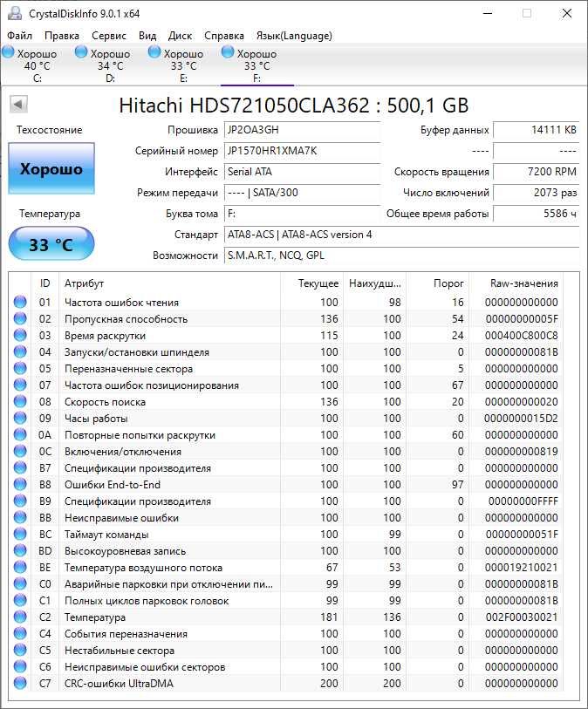Click the status icon for attribute C6
Screen dimensions: 588x709
(20, 667)
